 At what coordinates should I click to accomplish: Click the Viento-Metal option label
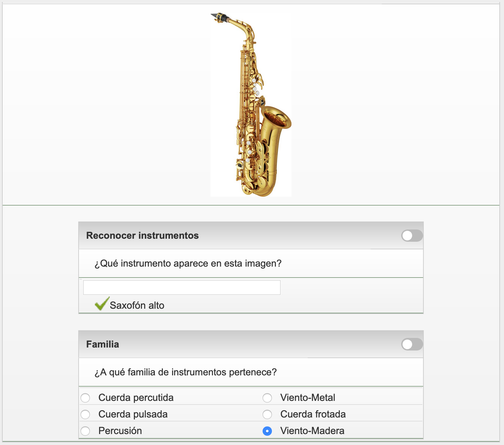308,398
